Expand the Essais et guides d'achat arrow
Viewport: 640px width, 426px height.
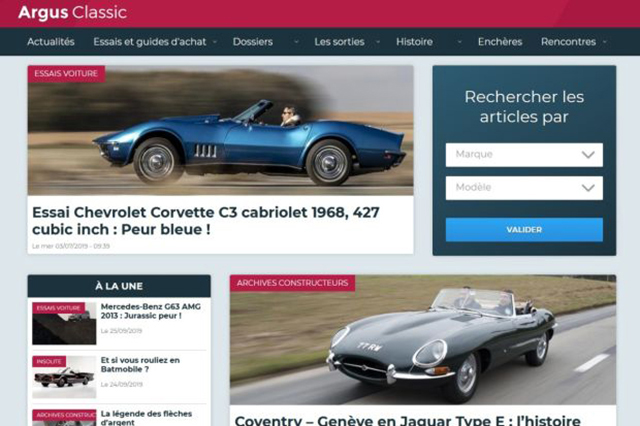[215, 42]
